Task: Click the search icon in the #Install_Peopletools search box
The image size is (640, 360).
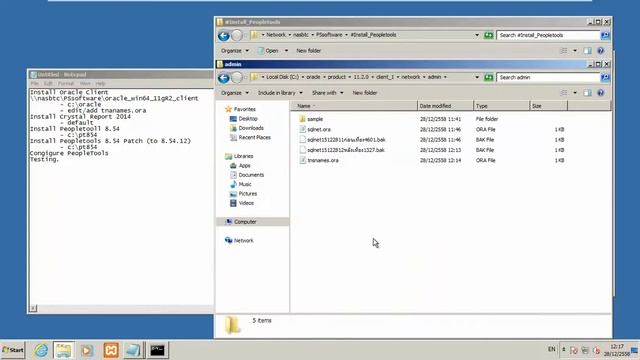Action: (605, 35)
